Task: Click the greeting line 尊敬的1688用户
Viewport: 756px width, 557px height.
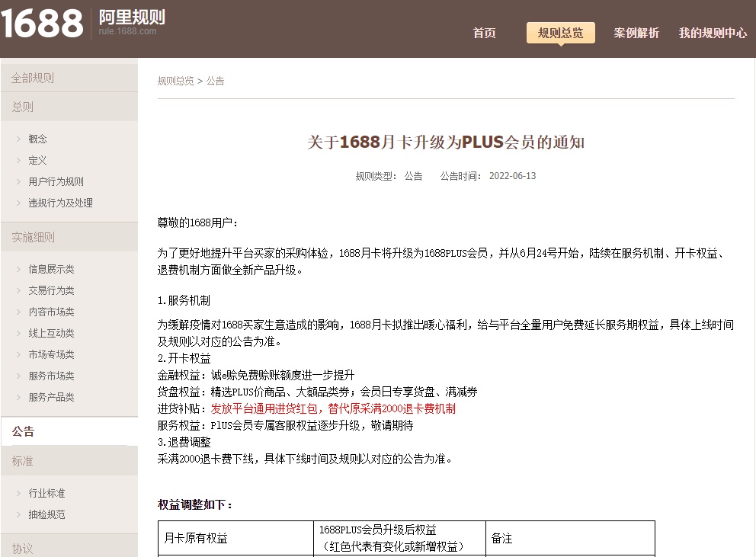Action: [x=197, y=222]
